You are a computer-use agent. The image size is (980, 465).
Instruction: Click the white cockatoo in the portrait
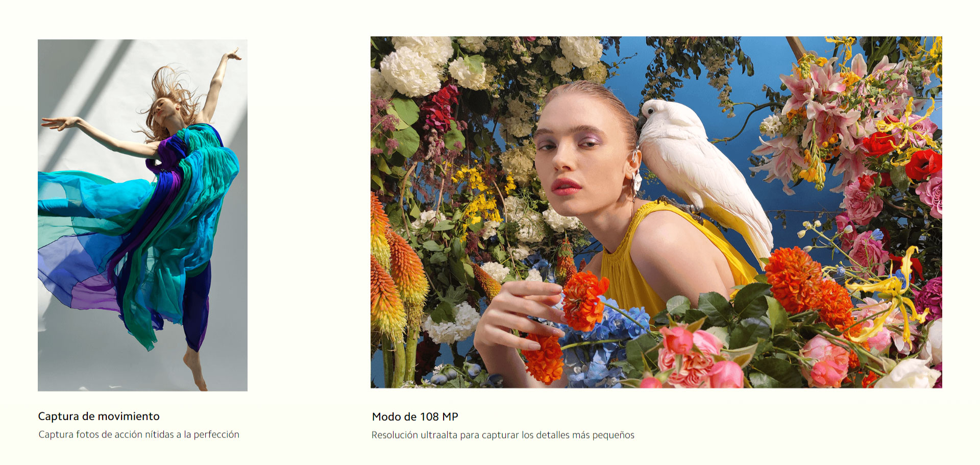[x=704, y=174]
